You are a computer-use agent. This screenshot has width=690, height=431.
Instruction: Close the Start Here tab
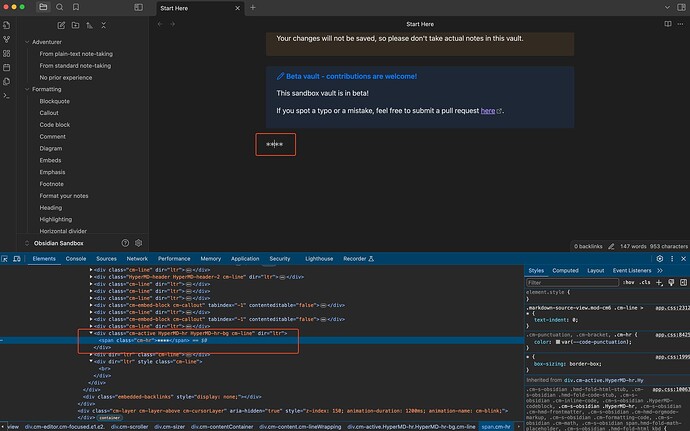[x=238, y=8]
